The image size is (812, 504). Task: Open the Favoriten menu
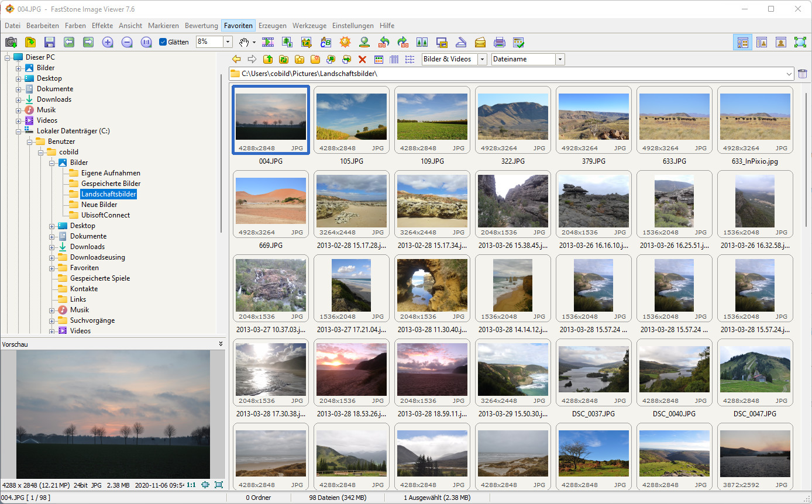[x=238, y=26]
